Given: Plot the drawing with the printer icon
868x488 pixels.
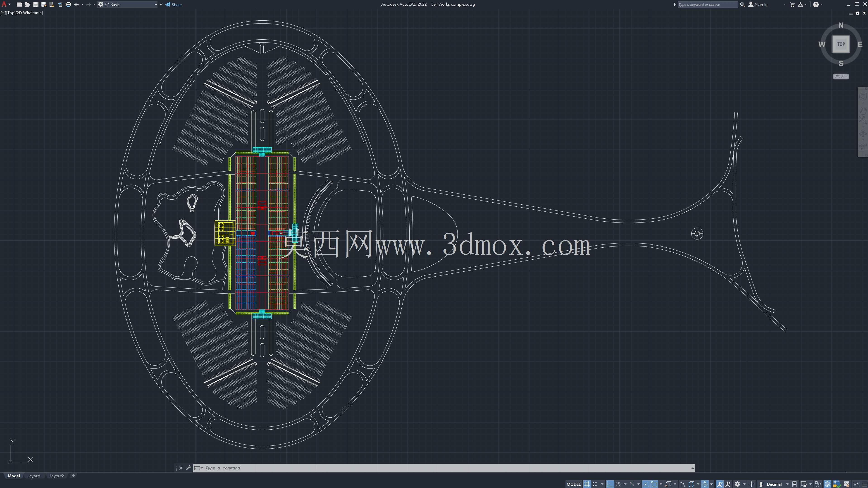Looking at the screenshot, I should pyautogui.click(x=68, y=4).
